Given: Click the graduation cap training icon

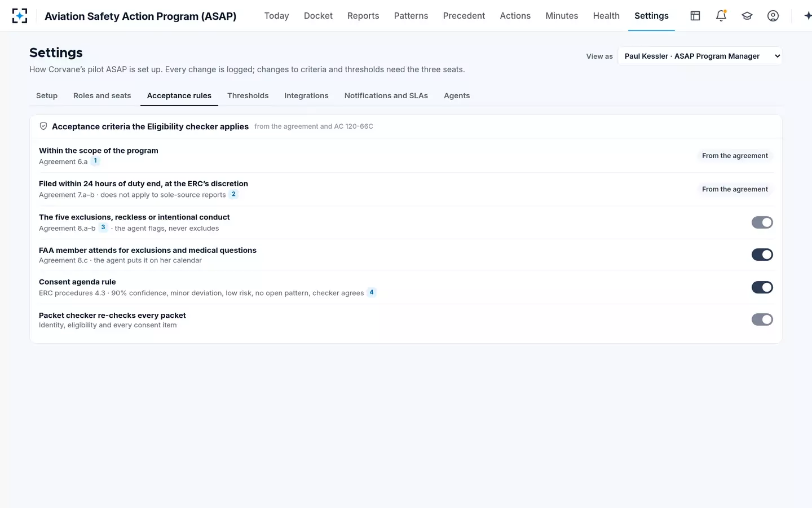Looking at the screenshot, I should (747, 16).
